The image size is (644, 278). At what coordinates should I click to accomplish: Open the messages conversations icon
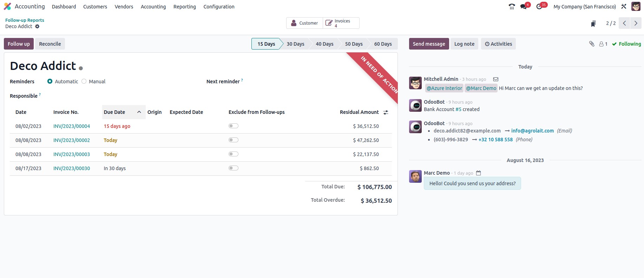524,6
